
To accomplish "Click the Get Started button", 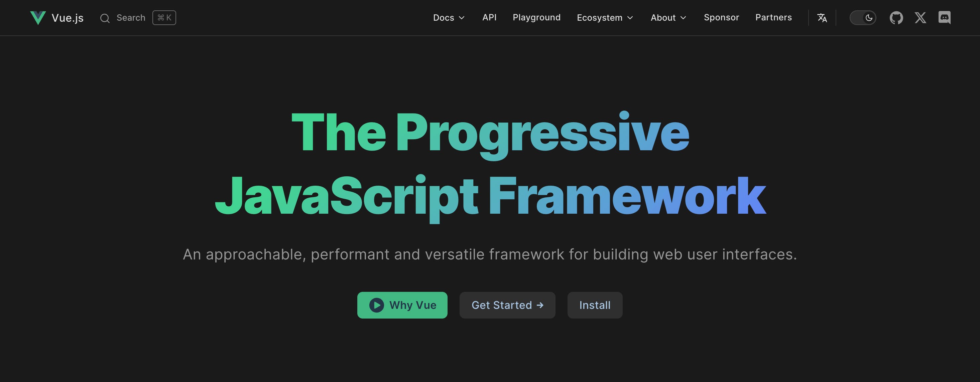I will coord(507,305).
